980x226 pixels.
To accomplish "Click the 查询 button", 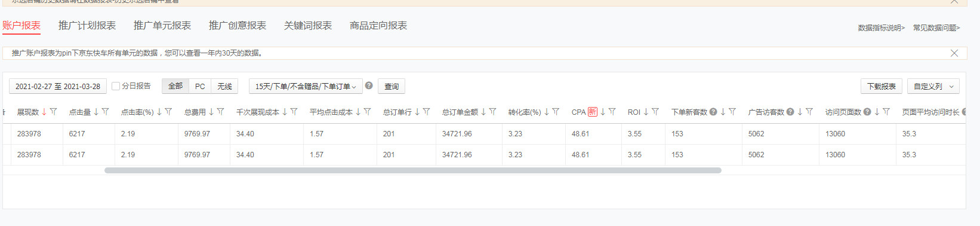I will [x=392, y=86].
